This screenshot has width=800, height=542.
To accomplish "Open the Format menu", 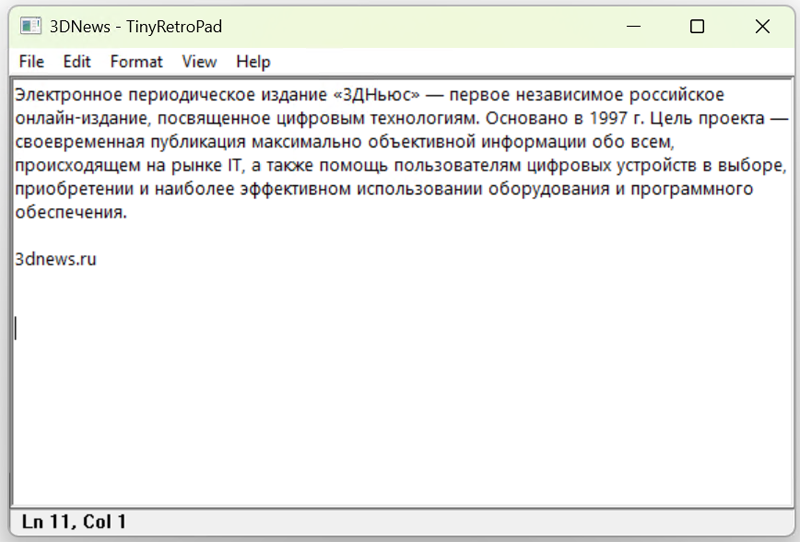I will coord(136,62).
